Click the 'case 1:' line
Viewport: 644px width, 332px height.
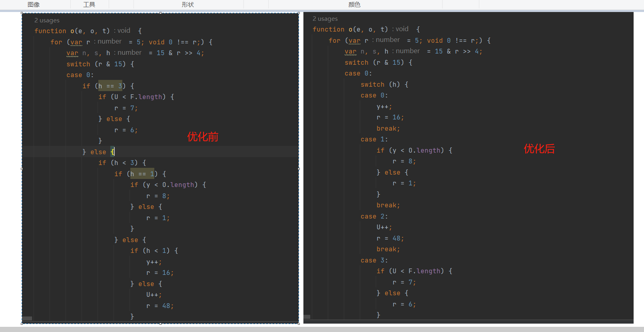[374, 139]
